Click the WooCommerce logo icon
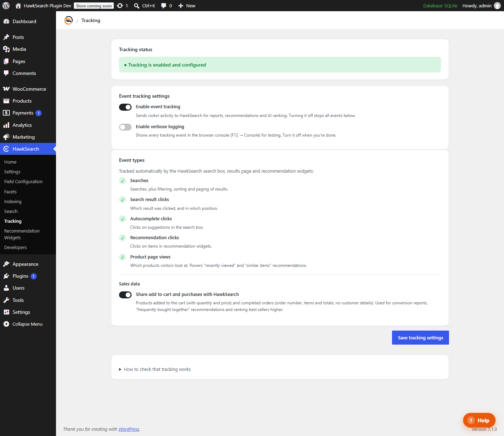The height and width of the screenshot is (436, 504). pyautogui.click(x=6, y=89)
